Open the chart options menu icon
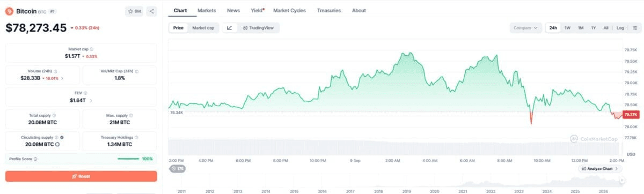The width and height of the screenshot is (644, 194). tap(635, 28)
